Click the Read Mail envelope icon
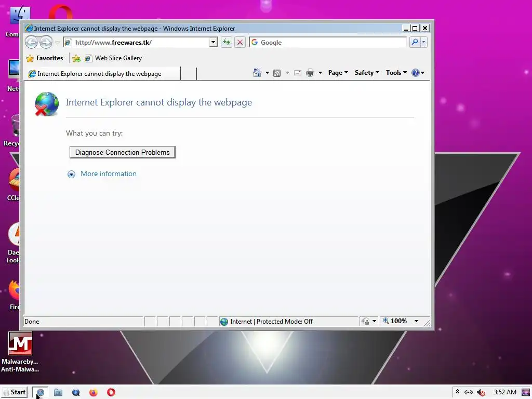 [298, 73]
